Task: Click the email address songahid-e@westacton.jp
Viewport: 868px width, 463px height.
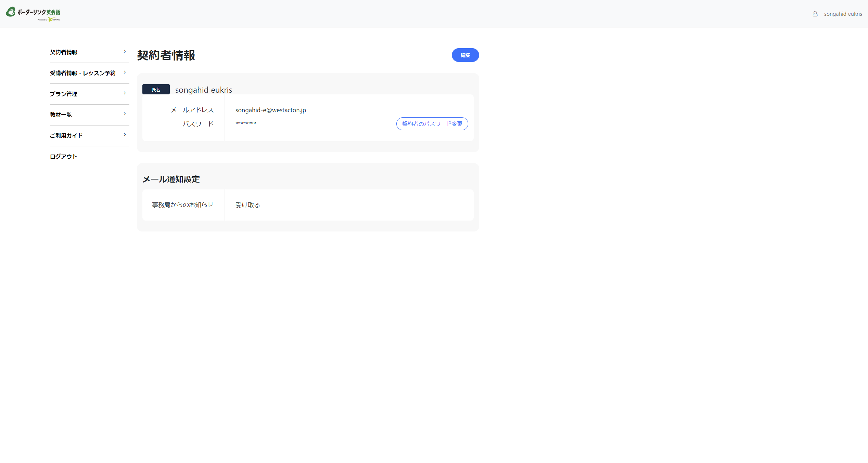Action: 270,110
